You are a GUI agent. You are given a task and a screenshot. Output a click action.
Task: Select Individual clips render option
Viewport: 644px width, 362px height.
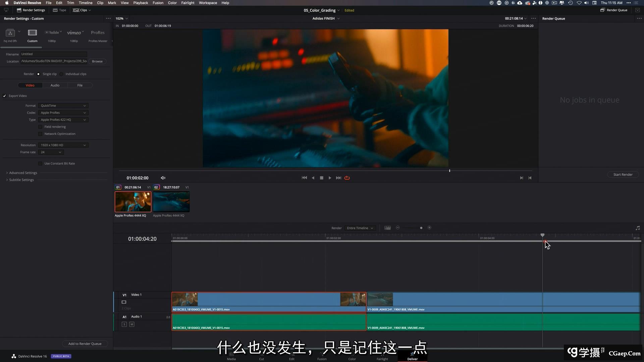pos(61,74)
